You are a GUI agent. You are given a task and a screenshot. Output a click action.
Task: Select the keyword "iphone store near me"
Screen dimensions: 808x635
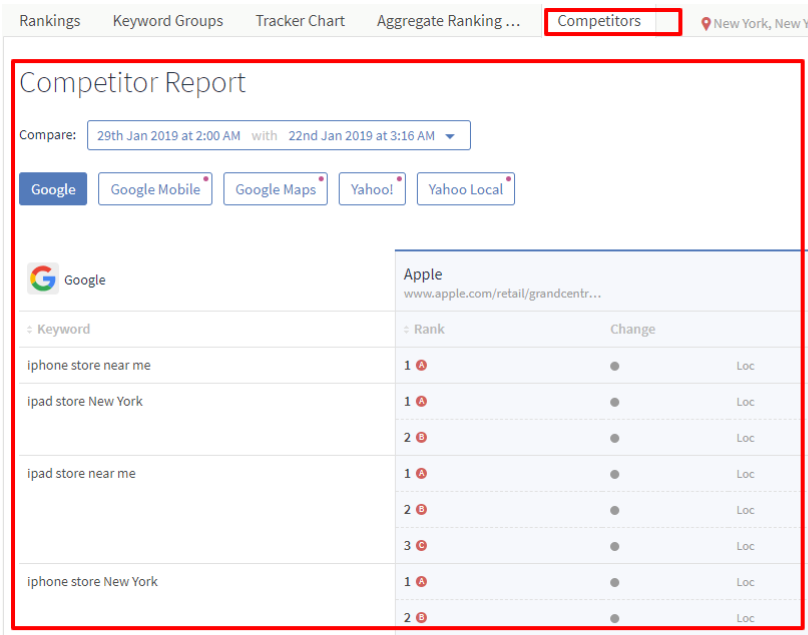tap(89, 365)
